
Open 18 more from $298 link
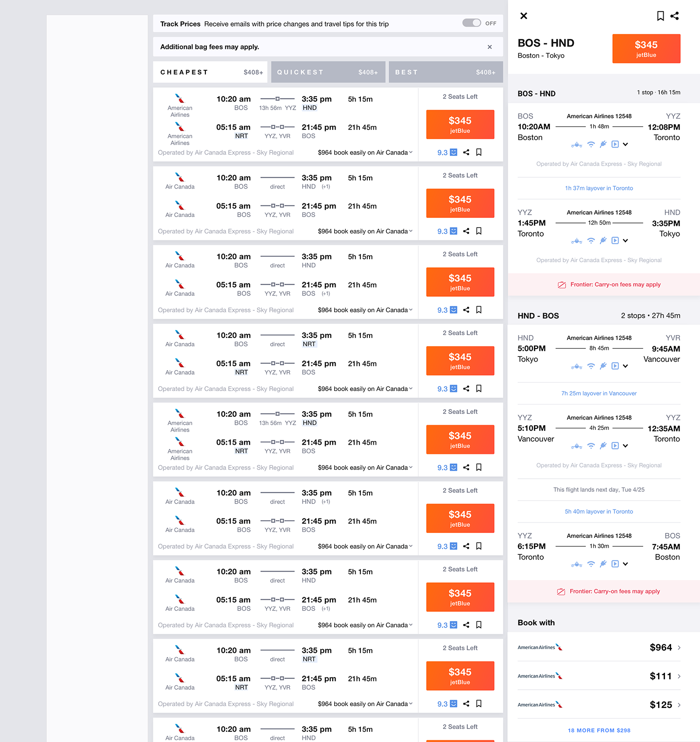click(599, 730)
